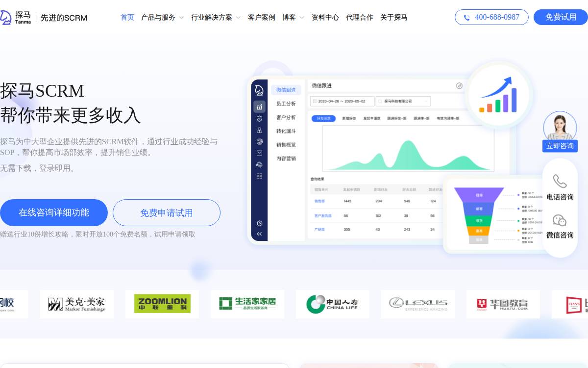The height and width of the screenshot is (368, 588).
Task: Select 转化漏斗 in dashboard side menu
Action: (x=286, y=131)
